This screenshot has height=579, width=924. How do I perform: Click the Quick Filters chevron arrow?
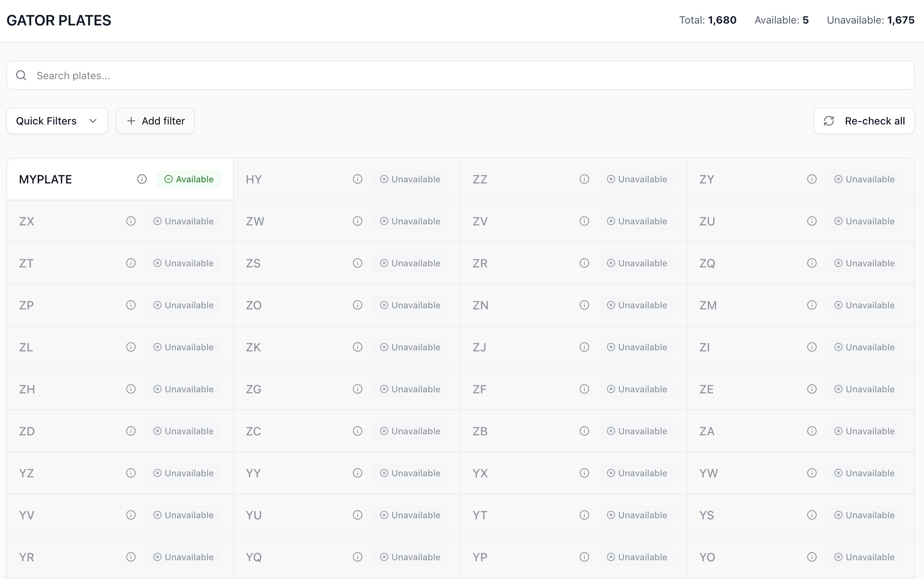click(x=93, y=121)
